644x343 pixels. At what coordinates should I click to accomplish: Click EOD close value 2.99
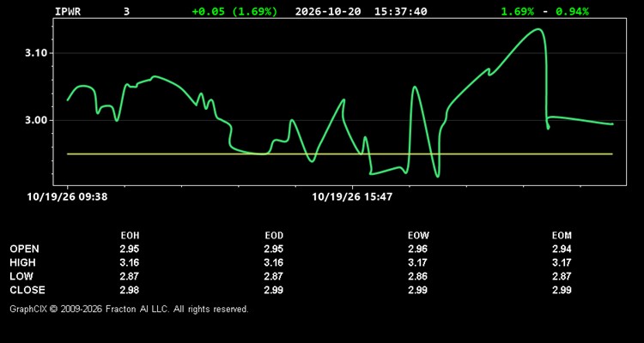coord(274,290)
